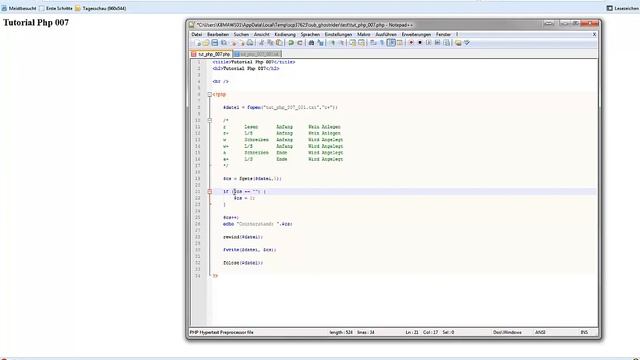This screenshot has height=360, width=640.
Task: Collapse the comment block fold marker
Action: (210, 120)
